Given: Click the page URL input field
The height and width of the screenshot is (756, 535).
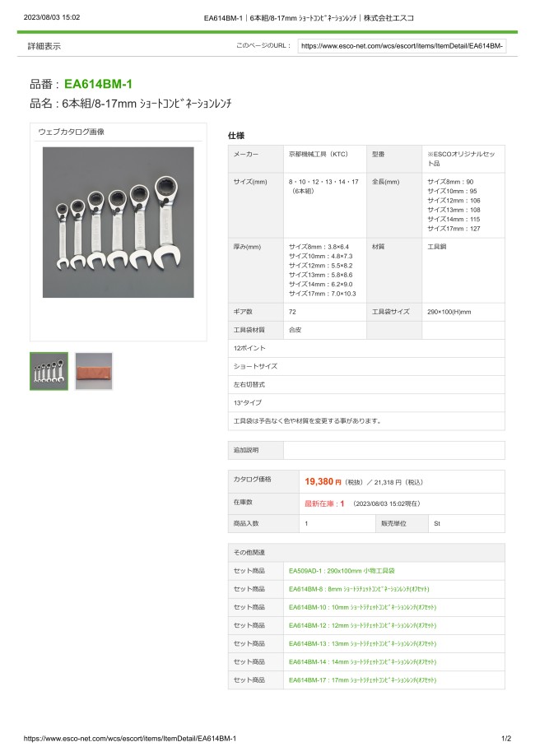Looking at the screenshot, I should point(402,46).
